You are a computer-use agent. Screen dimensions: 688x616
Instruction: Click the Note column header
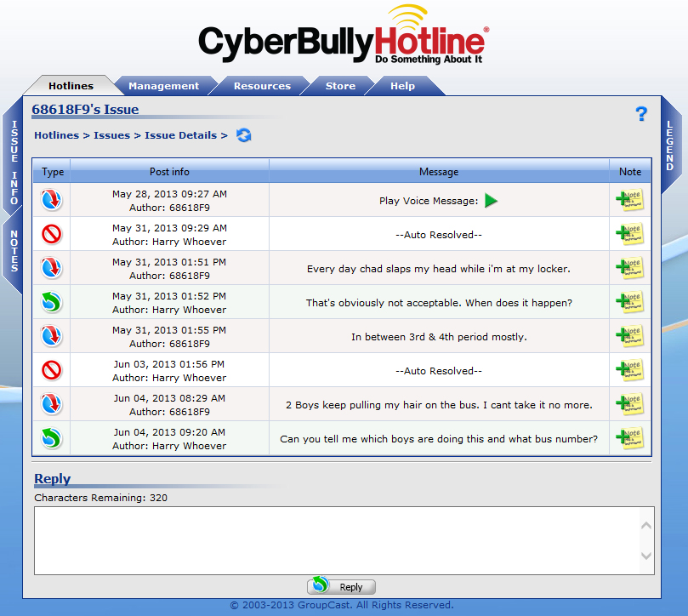[630, 172]
